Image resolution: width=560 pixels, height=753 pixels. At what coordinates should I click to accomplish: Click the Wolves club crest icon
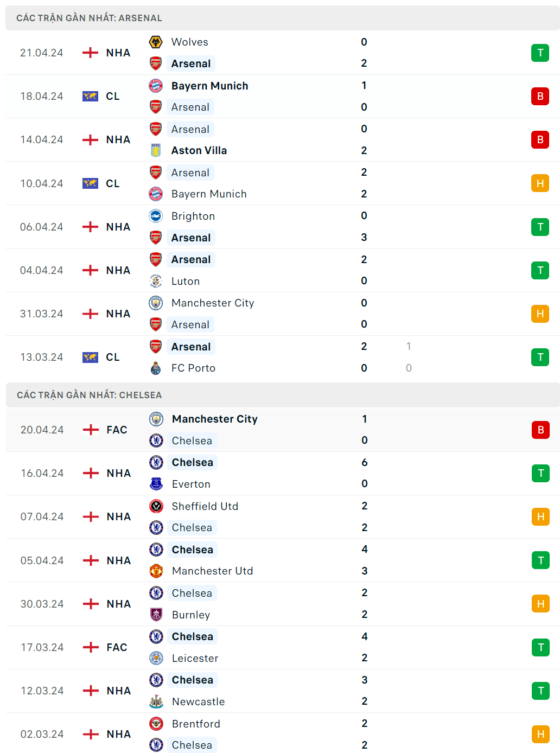click(x=156, y=42)
